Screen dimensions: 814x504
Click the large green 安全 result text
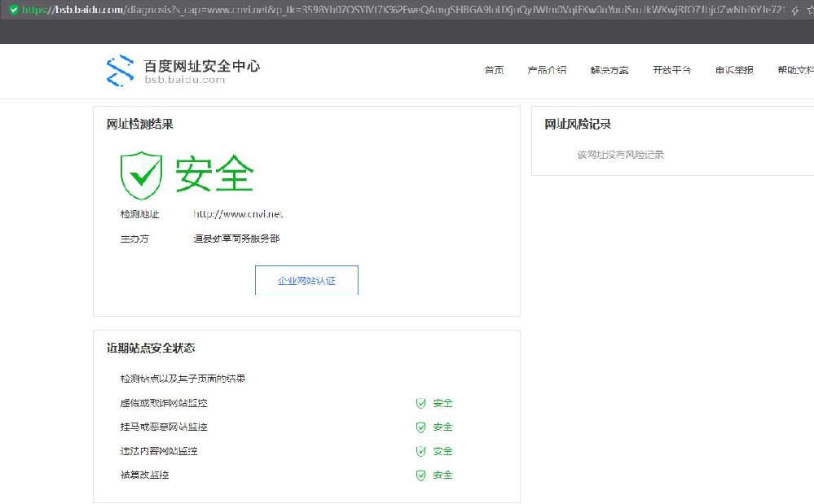pyautogui.click(x=214, y=174)
